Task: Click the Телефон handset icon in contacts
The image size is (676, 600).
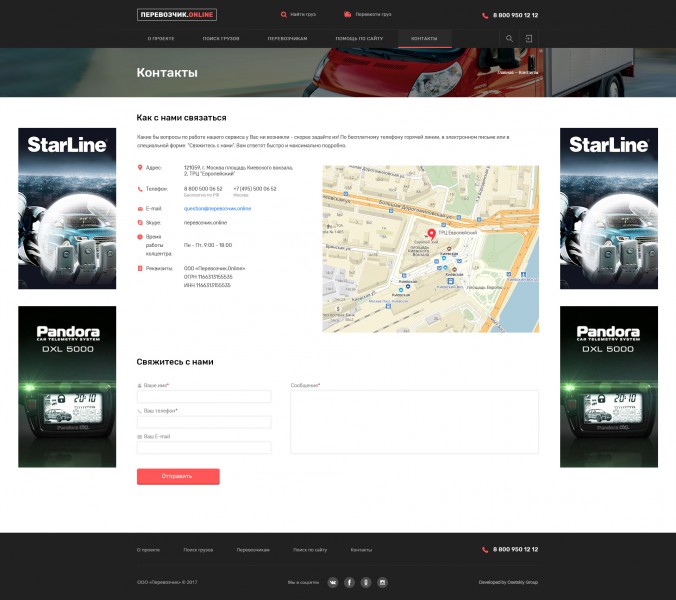Action: pos(140,189)
